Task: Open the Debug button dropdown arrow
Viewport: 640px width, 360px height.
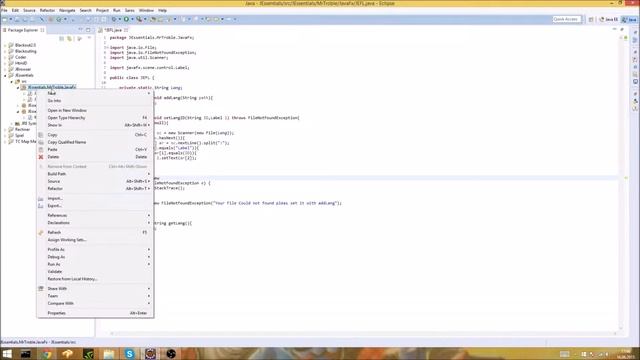Action: [120, 19]
